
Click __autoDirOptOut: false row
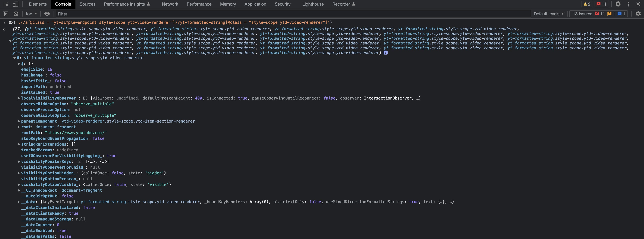pos(47,196)
